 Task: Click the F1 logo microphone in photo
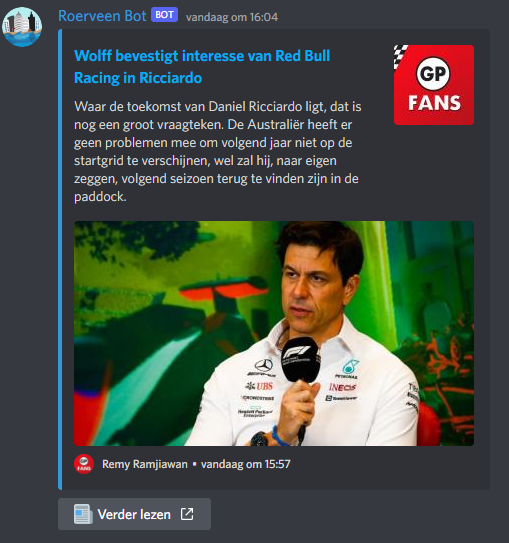tap(301, 360)
